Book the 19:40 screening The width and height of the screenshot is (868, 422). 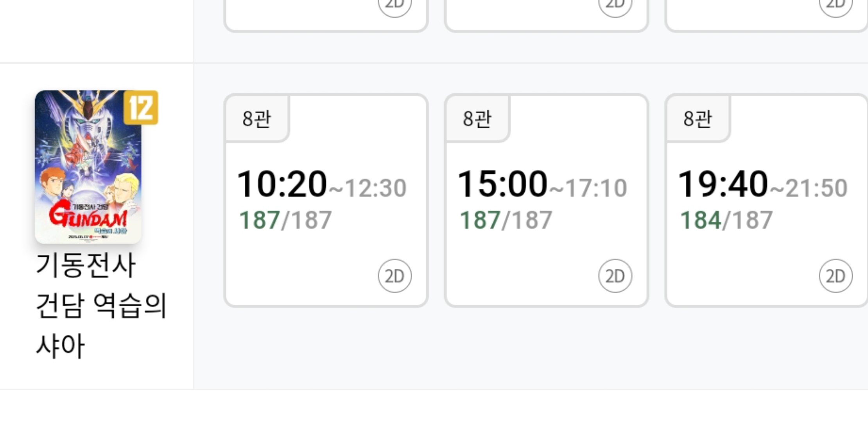[723, 184]
